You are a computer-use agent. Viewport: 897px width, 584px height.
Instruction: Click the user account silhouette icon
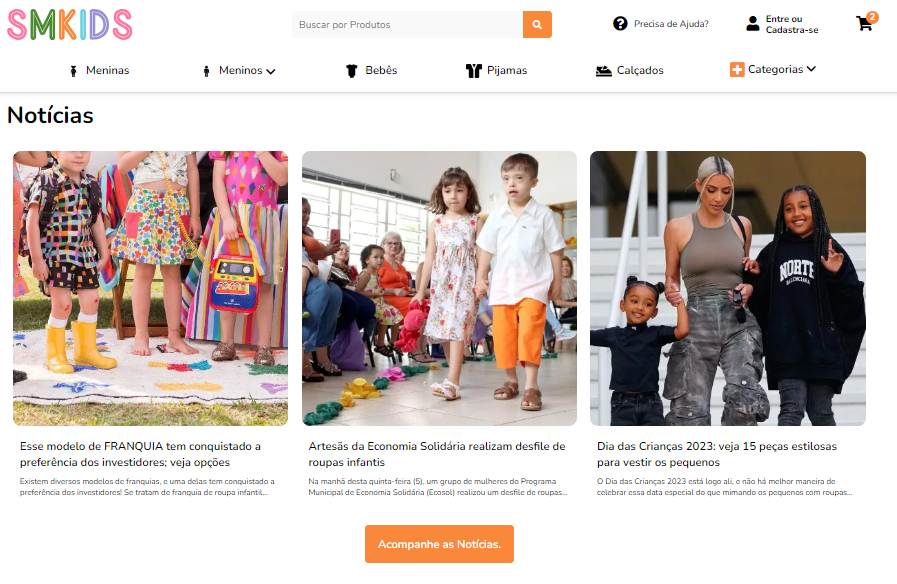click(x=753, y=23)
